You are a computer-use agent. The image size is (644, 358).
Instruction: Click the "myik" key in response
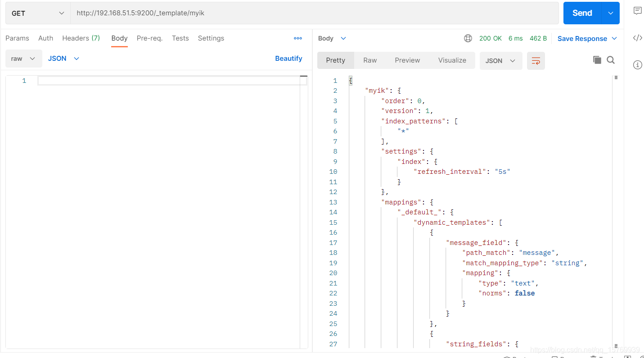tap(377, 91)
